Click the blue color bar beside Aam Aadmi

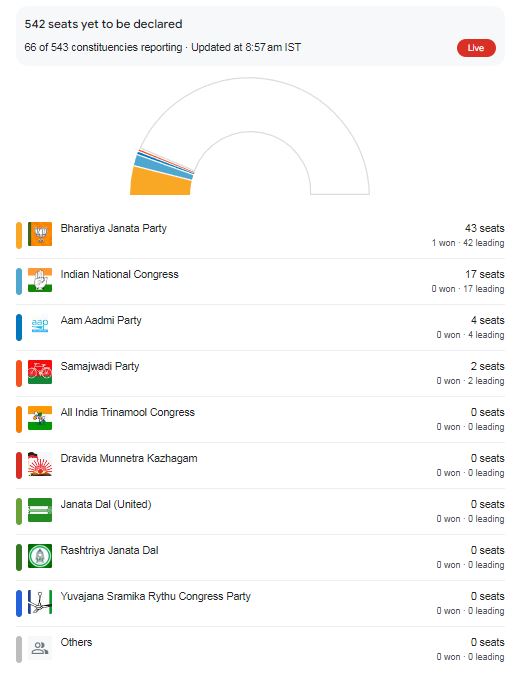(x=19, y=327)
